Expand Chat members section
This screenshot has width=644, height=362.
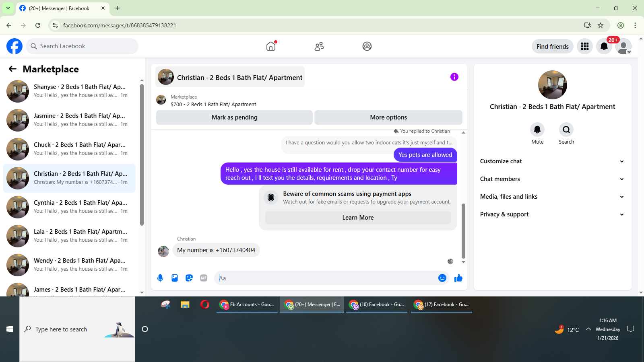click(552, 179)
